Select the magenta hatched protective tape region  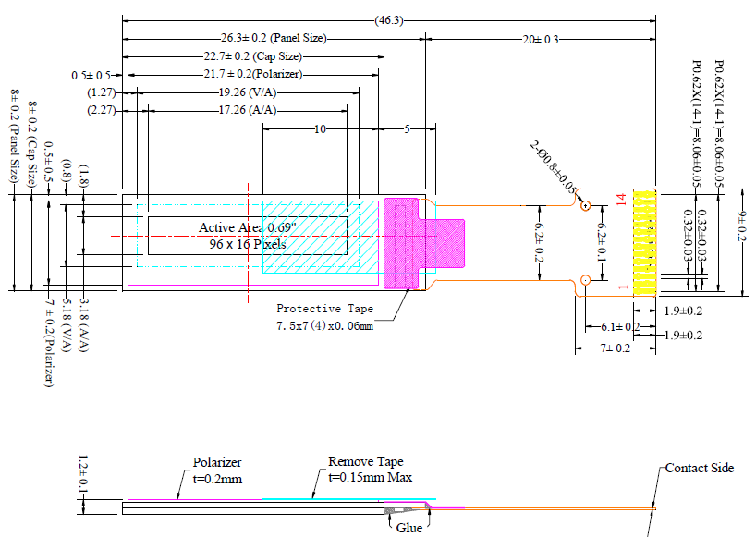tap(401, 242)
